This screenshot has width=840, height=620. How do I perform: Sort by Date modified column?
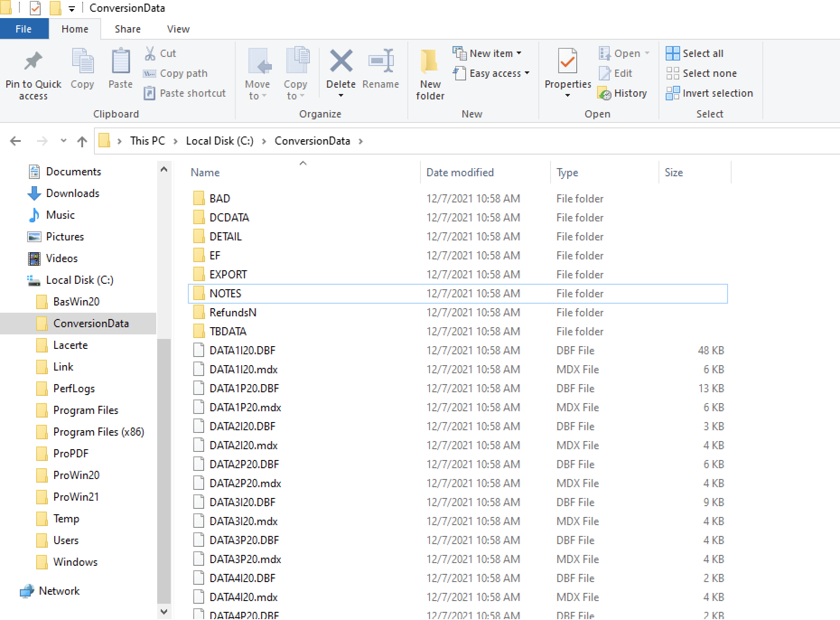pos(460,172)
